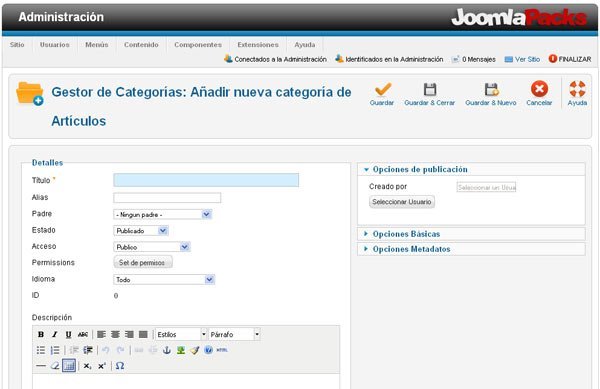Insert anchor with anchor icon

tap(167, 350)
